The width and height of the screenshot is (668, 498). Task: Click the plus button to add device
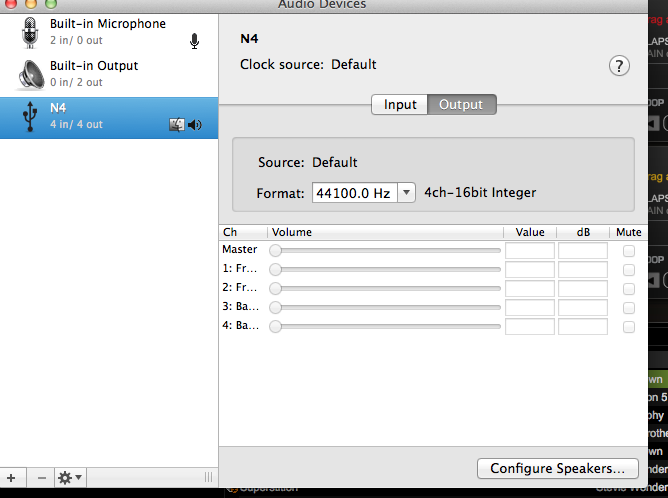(x=11, y=478)
